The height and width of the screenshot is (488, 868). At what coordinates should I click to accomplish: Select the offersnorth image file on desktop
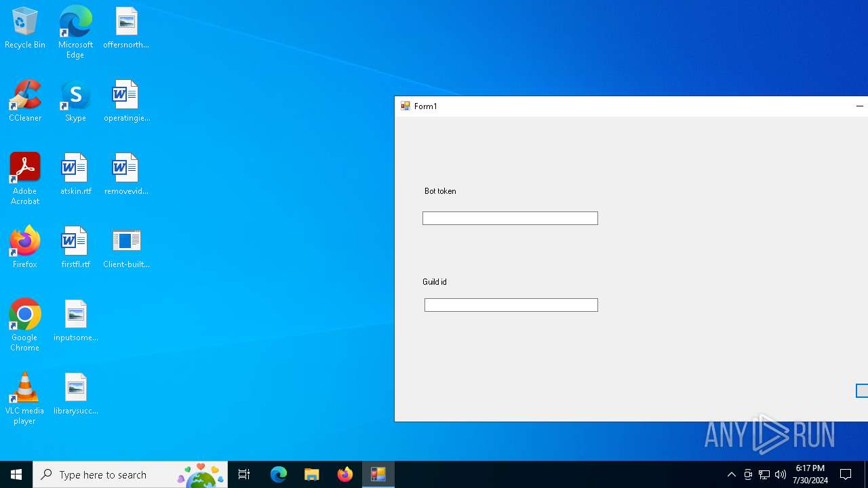(x=126, y=28)
